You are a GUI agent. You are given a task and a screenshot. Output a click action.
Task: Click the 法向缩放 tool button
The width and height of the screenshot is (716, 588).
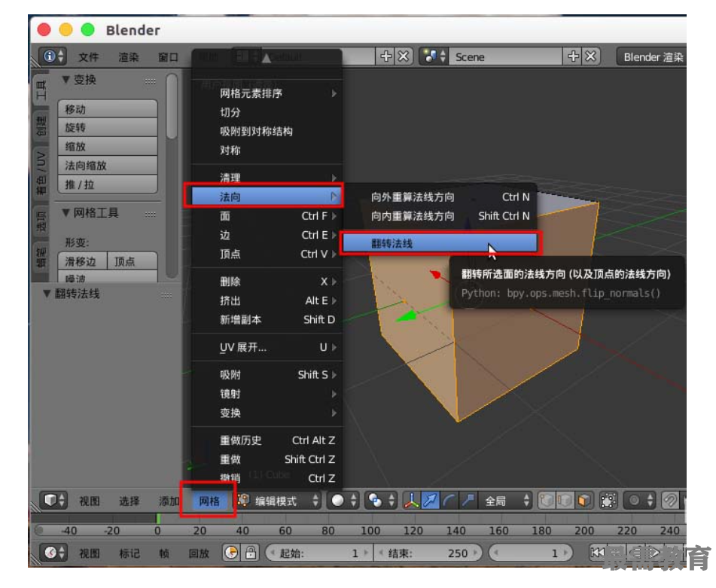[108, 166]
